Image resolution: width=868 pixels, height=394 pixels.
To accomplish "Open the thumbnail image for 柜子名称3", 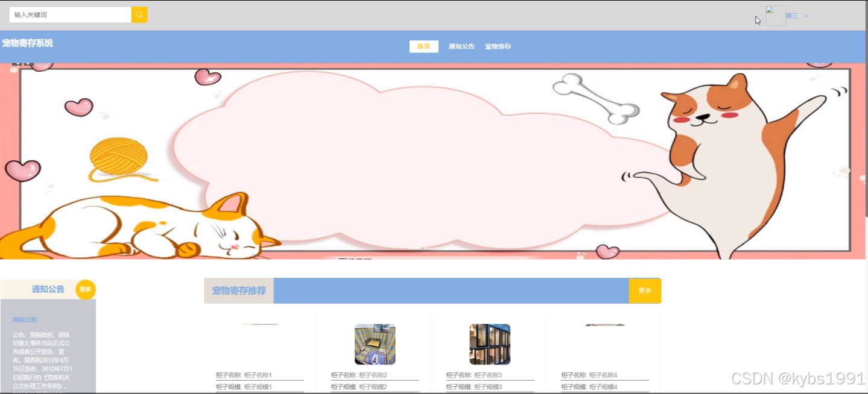I will pyautogui.click(x=490, y=345).
